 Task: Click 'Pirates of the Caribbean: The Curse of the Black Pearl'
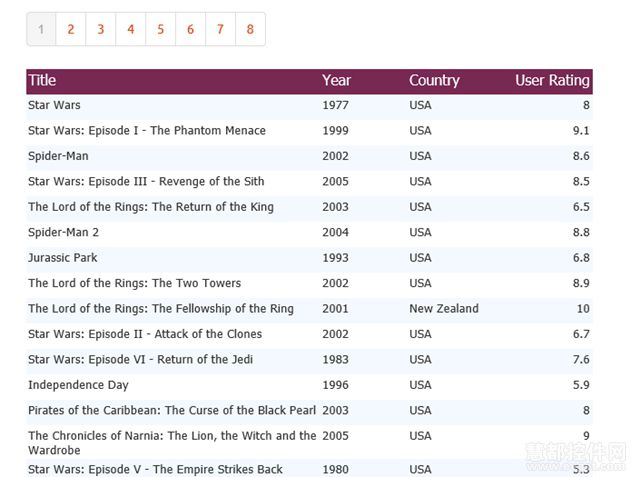[172, 410]
